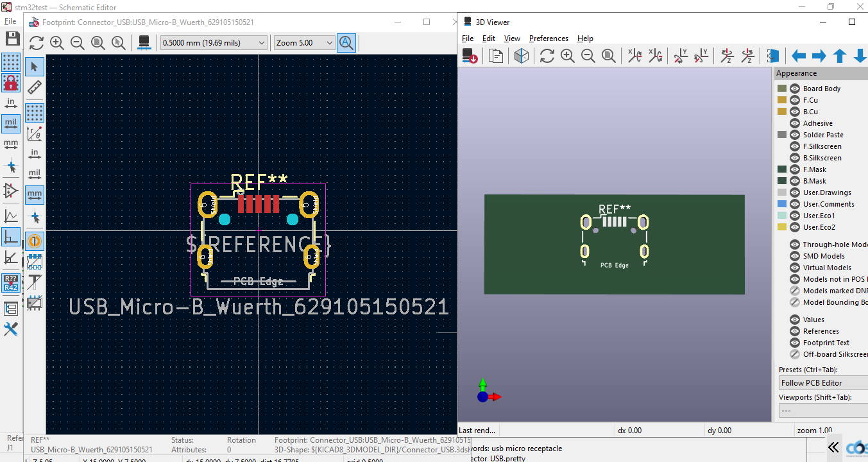Click the red padlock icon in Schematic Editor
This screenshot has width=868, height=462.
[11, 83]
